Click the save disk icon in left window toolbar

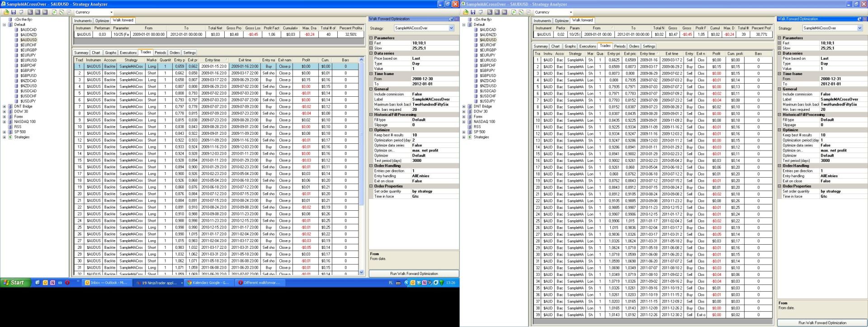[x=14, y=12]
